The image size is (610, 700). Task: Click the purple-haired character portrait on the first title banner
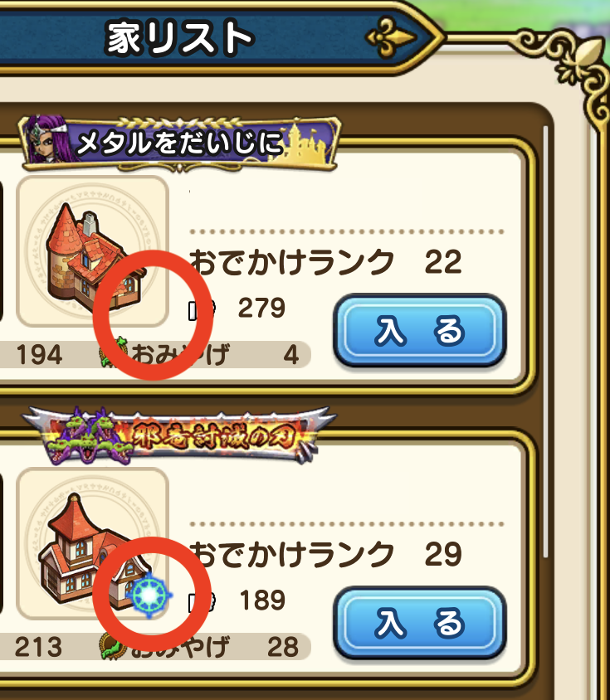[x=46, y=140]
